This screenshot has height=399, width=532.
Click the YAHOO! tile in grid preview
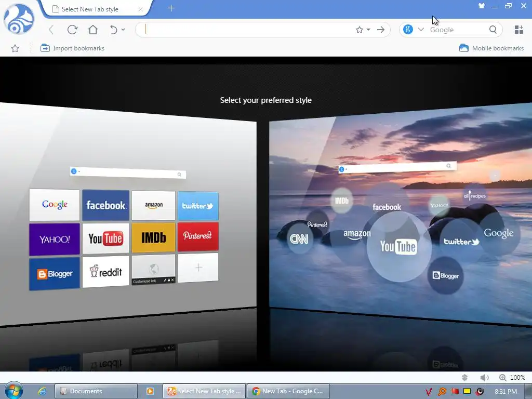point(55,239)
